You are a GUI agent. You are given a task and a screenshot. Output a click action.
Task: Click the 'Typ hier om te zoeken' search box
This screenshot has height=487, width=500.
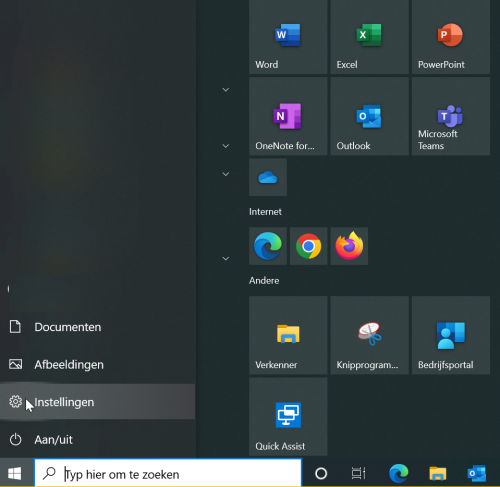click(x=168, y=473)
